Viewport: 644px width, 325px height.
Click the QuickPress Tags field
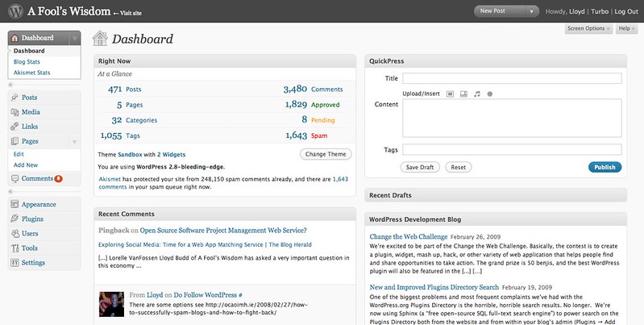[x=512, y=149]
